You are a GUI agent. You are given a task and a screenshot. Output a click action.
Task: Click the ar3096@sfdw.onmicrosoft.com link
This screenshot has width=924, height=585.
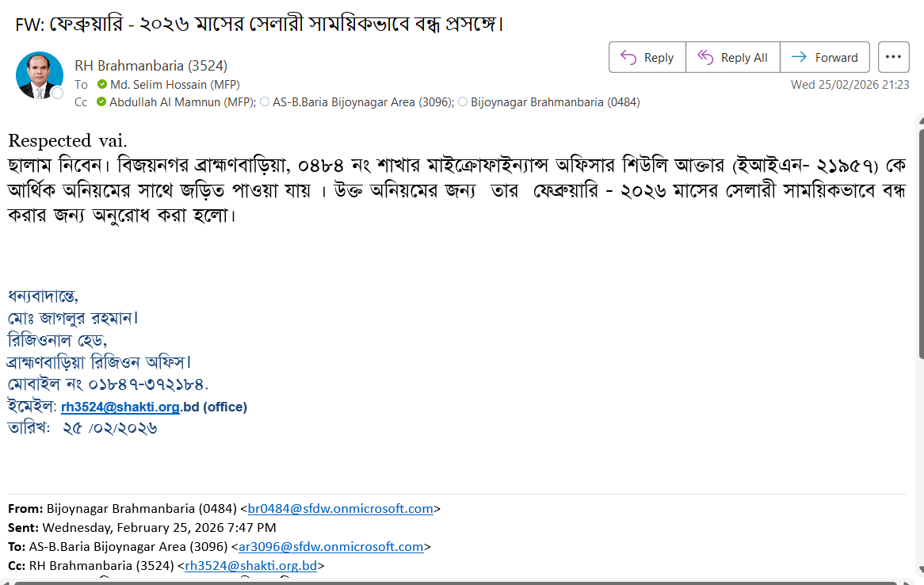coord(331,547)
